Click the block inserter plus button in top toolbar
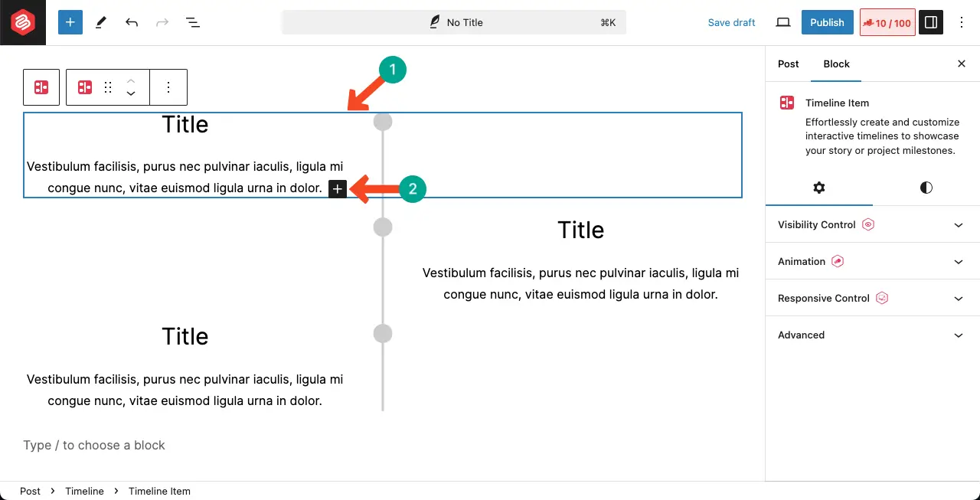Image resolution: width=980 pixels, height=500 pixels. (70, 22)
